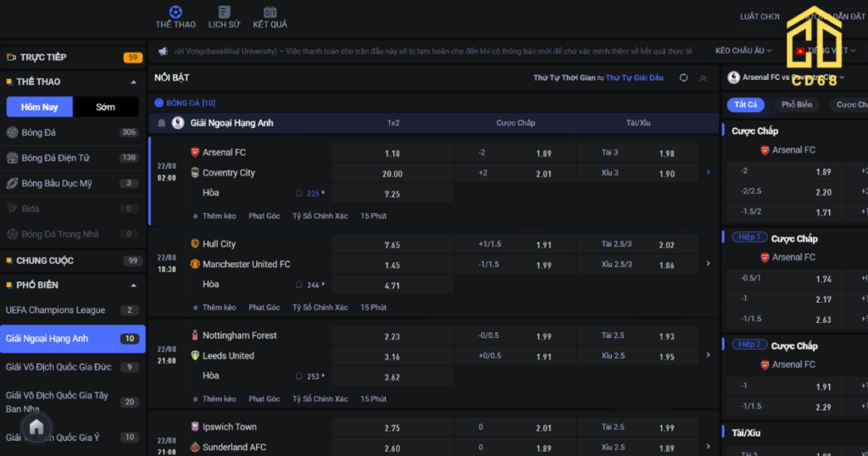Open Giải Vô Địch Quốc Gia Đức
The height and width of the screenshot is (456, 868).
73,367
